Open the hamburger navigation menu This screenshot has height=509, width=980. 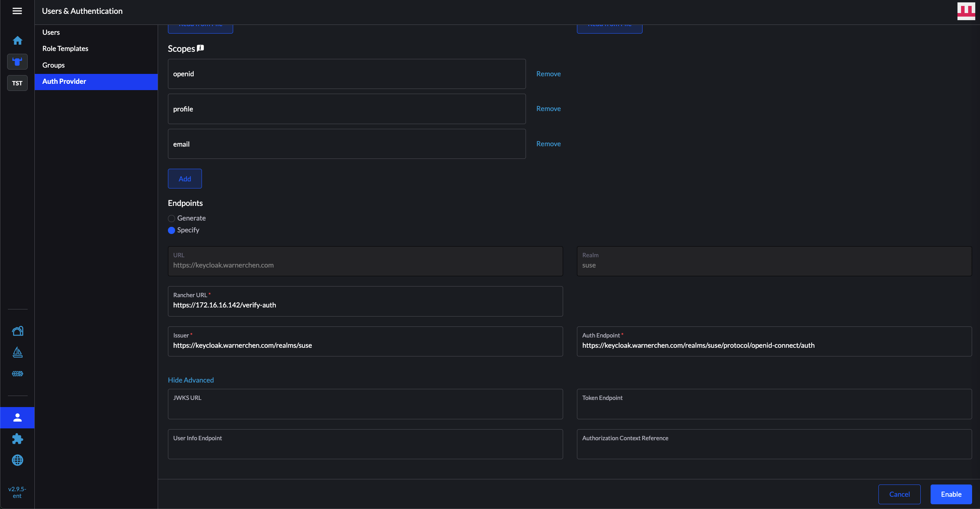[x=17, y=11]
